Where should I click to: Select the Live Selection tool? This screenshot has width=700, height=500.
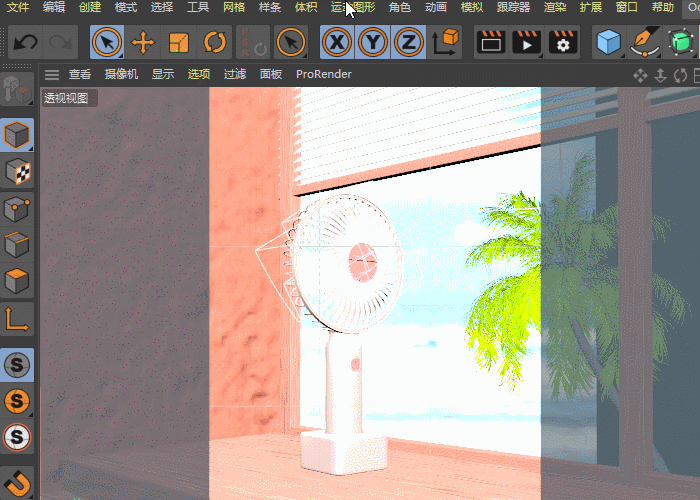(x=107, y=42)
